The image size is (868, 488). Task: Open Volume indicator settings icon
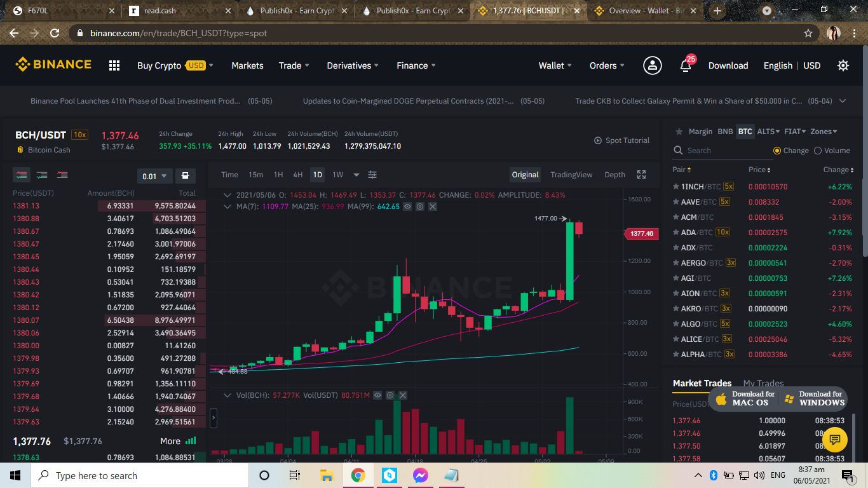click(390, 395)
